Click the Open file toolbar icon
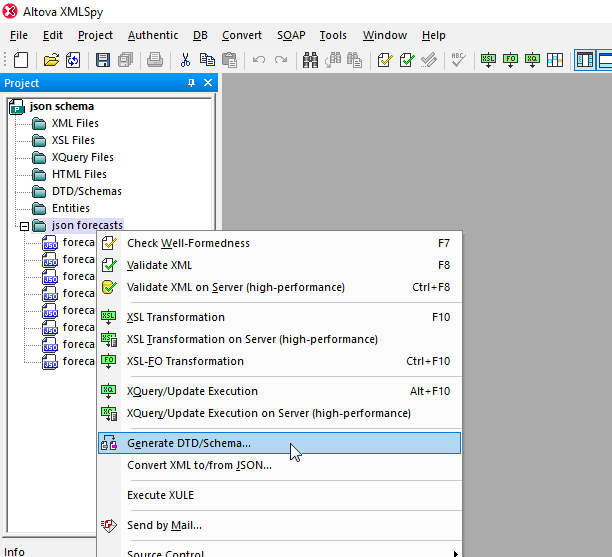 coord(49,60)
